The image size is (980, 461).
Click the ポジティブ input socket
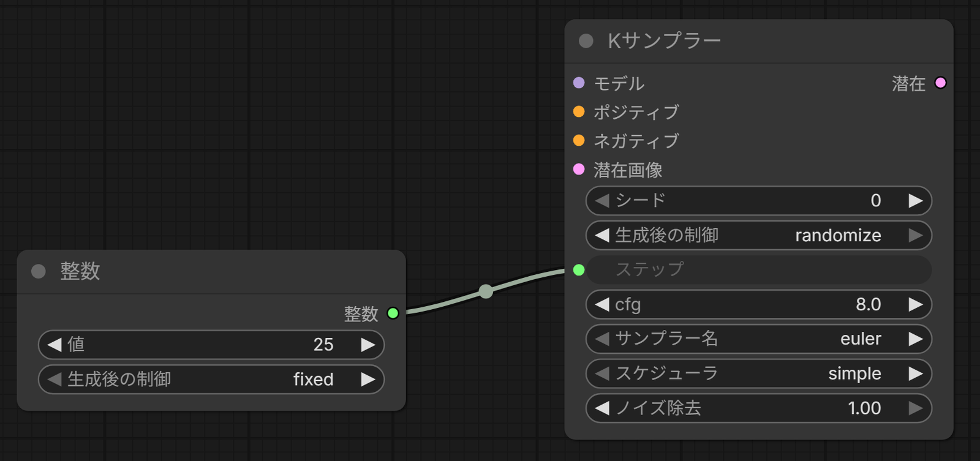pyautogui.click(x=579, y=111)
